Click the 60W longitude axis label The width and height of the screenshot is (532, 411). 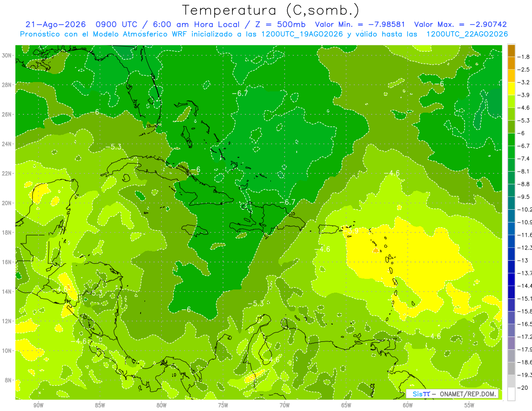pos(408,405)
